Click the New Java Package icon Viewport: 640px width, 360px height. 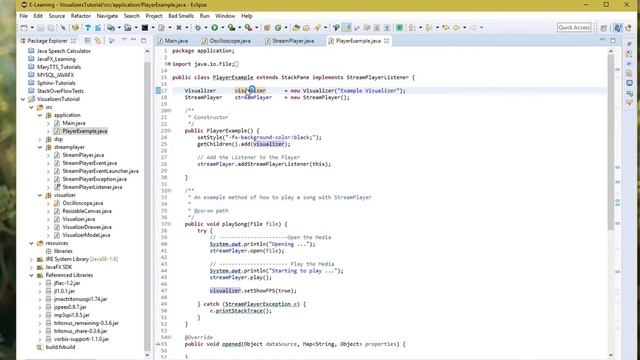[x=267, y=27]
